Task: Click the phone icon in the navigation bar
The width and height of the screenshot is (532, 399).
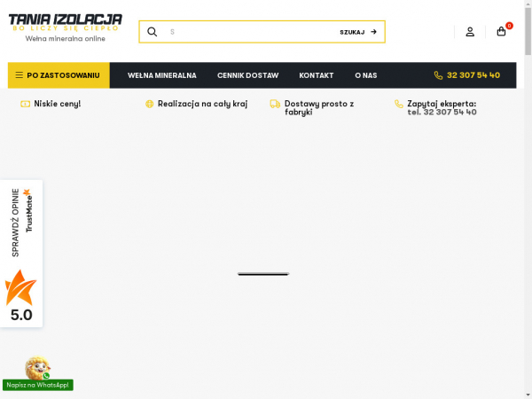Action: point(438,75)
